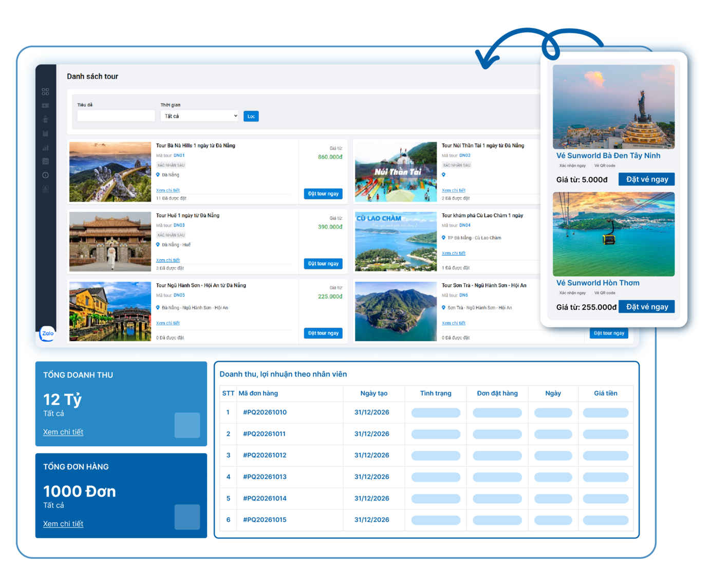Expand the Thời gian dropdown

pyautogui.click(x=200, y=116)
